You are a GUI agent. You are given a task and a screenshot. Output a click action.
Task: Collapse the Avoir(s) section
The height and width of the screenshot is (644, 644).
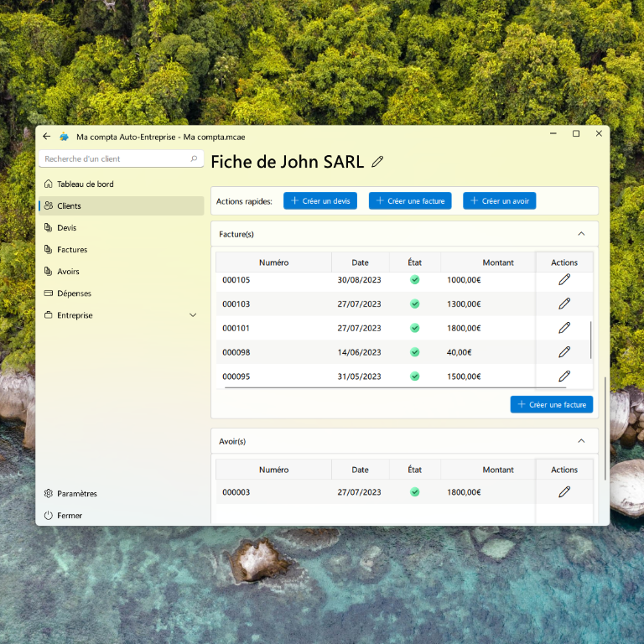coord(581,441)
